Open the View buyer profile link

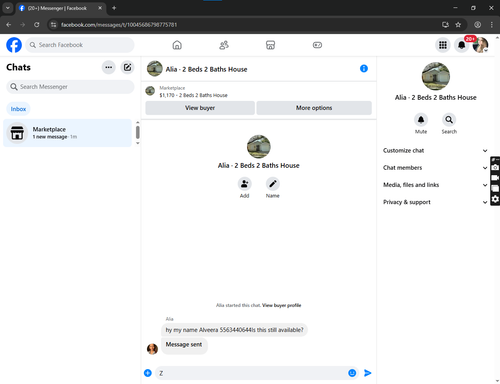coord(281,305)
